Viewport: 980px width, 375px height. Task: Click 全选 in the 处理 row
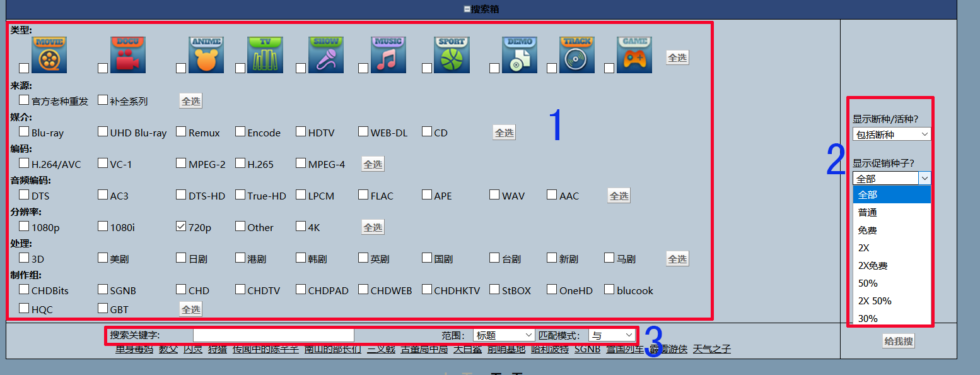coord(677,259)
